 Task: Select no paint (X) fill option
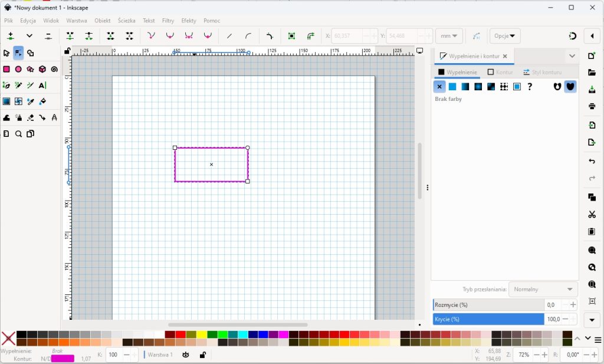(x=439, y=87)
